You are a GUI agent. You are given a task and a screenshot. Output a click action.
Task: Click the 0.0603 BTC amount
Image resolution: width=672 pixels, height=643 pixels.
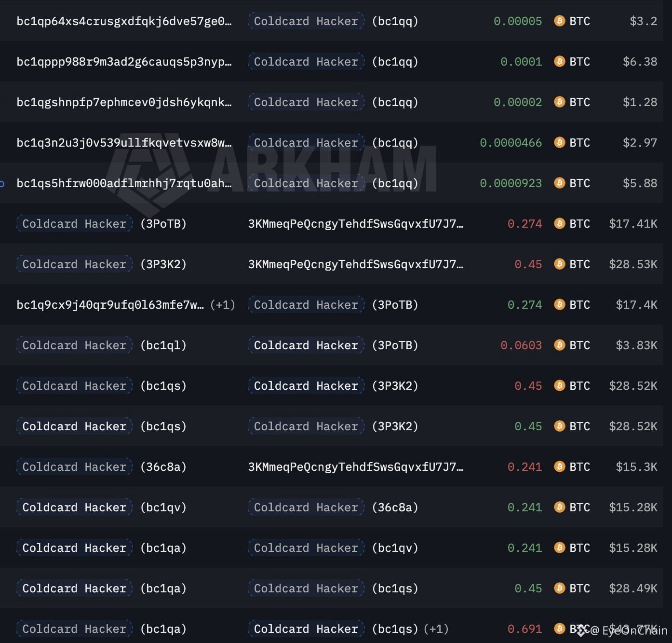point(521,345)
